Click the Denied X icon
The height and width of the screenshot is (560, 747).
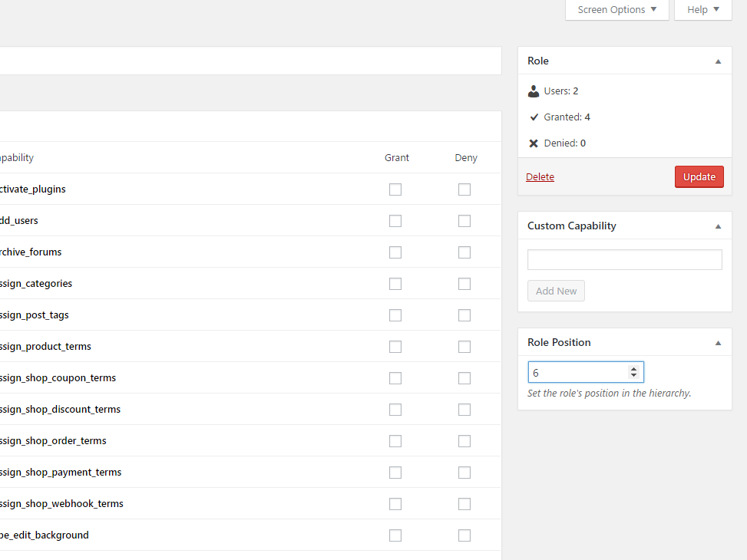(534, 143)
